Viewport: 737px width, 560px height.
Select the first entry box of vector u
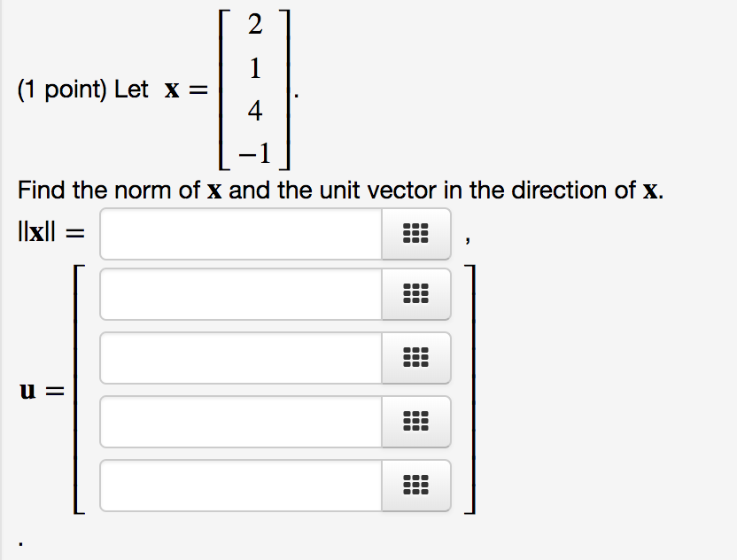pyautogui.click(x=239, y=294)
